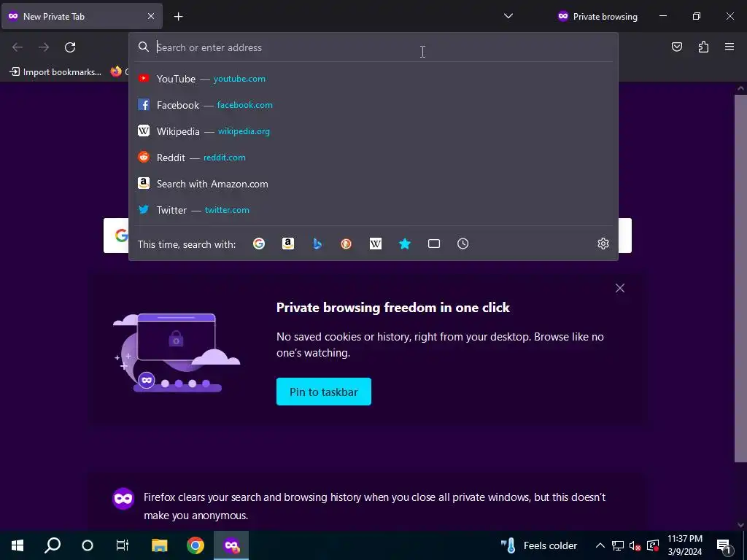This screenshot has height=560, width=747.
Task: Open the Firefox application menu
Action: pos(729,47)
